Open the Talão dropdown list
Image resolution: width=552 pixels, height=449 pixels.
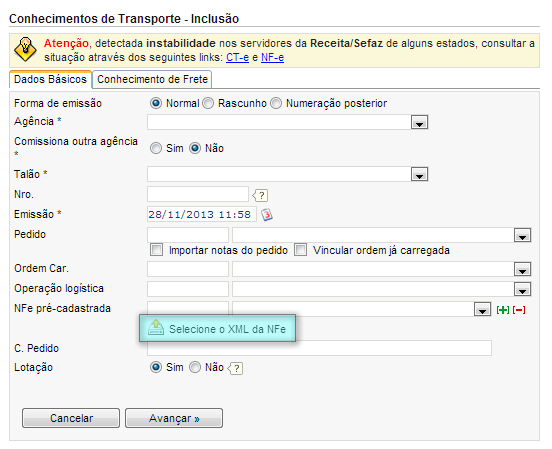point(419,174)
